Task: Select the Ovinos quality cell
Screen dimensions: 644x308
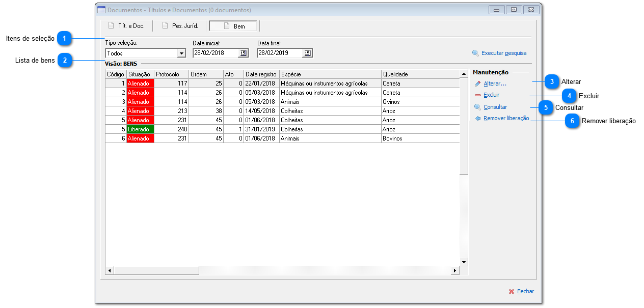Action: 420,102
